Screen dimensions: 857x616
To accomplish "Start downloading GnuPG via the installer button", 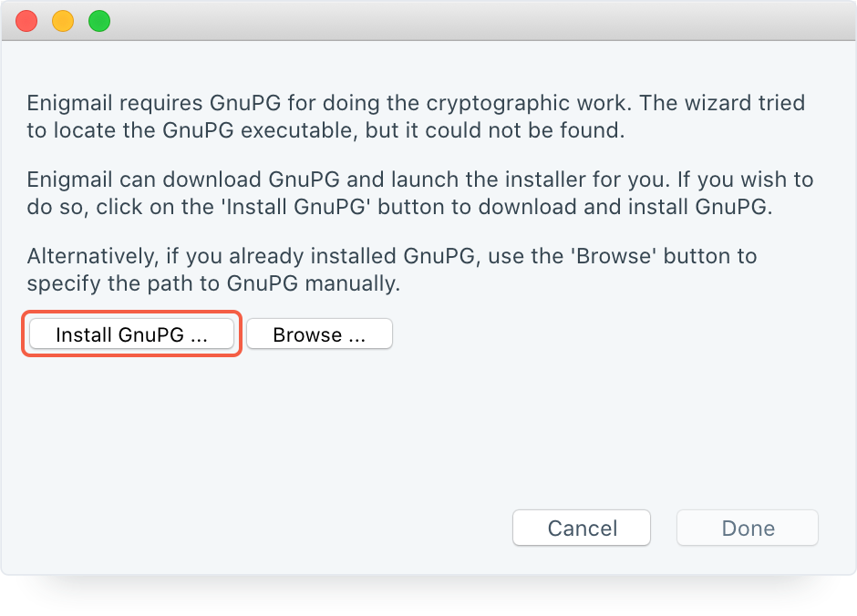I will [130, 334].
